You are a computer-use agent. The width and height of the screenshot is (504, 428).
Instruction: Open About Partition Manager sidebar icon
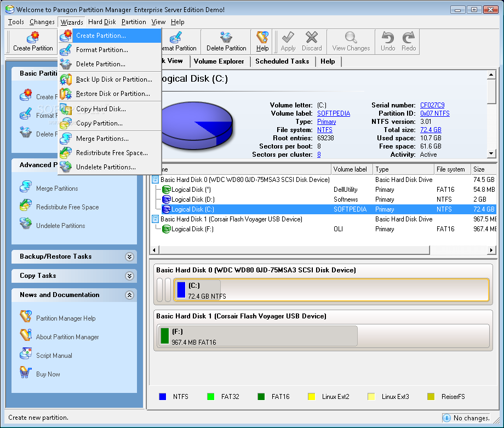26,335
